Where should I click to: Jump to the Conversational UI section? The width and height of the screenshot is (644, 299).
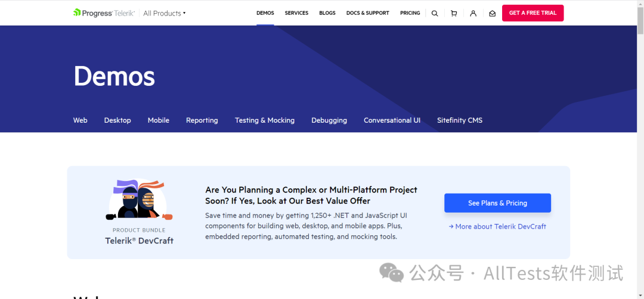392,120
